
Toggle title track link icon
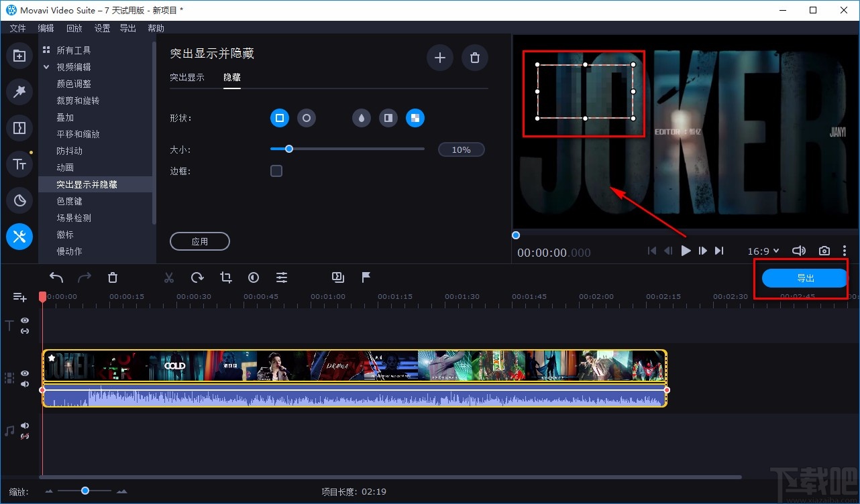pos(25,331)
